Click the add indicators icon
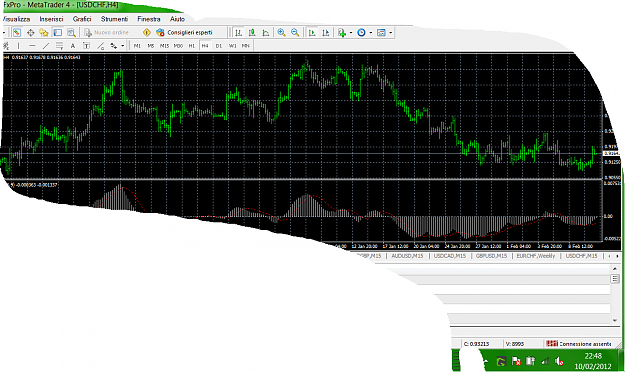 (x=342, y=33)
